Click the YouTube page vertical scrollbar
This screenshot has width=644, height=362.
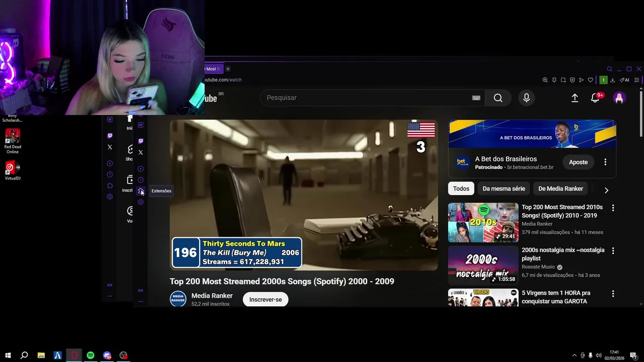point(640,113)
